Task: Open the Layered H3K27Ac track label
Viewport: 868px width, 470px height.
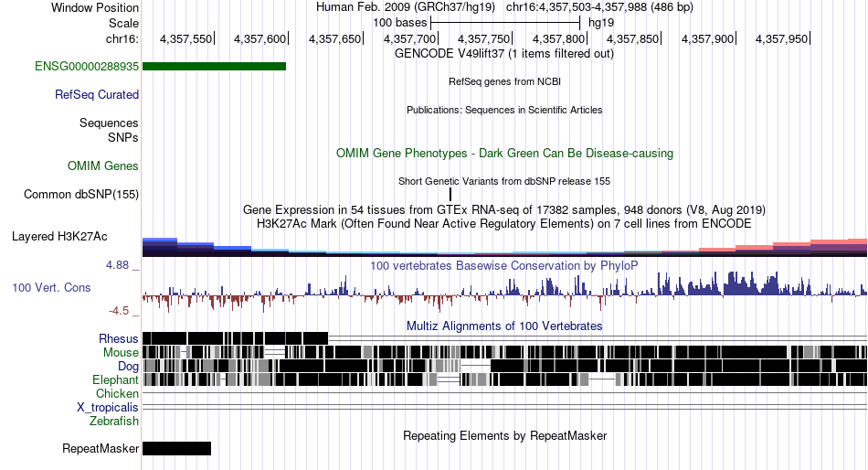Action: 59,237
